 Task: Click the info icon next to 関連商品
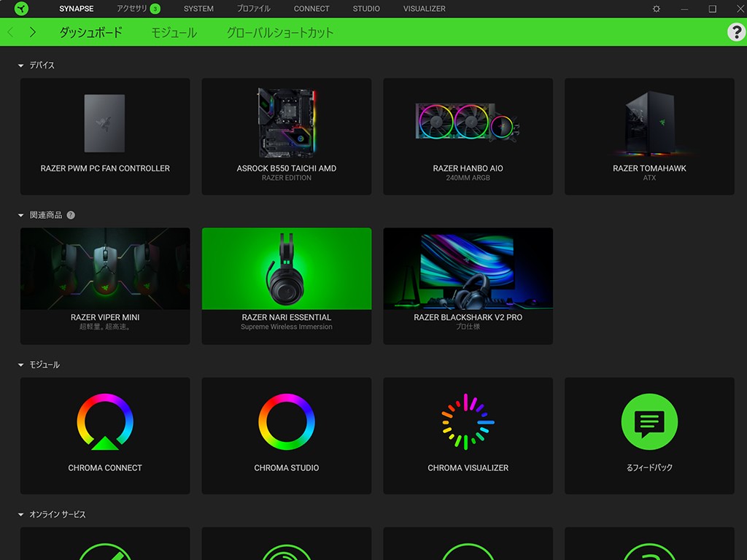(x=71, y=215)
